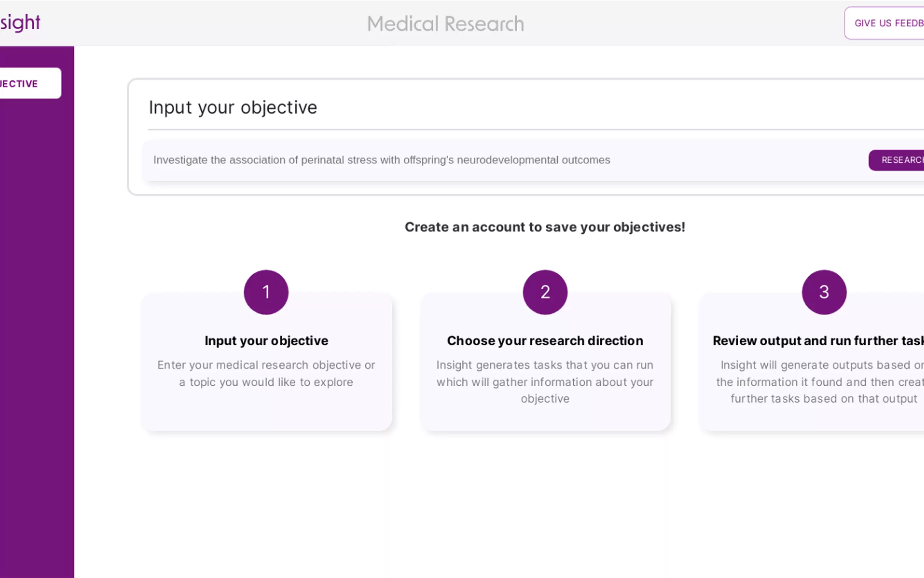Click 'Create an account to save your objectives!'
The height and width of the screenshot is (578, 924).
tap(545, 227)
